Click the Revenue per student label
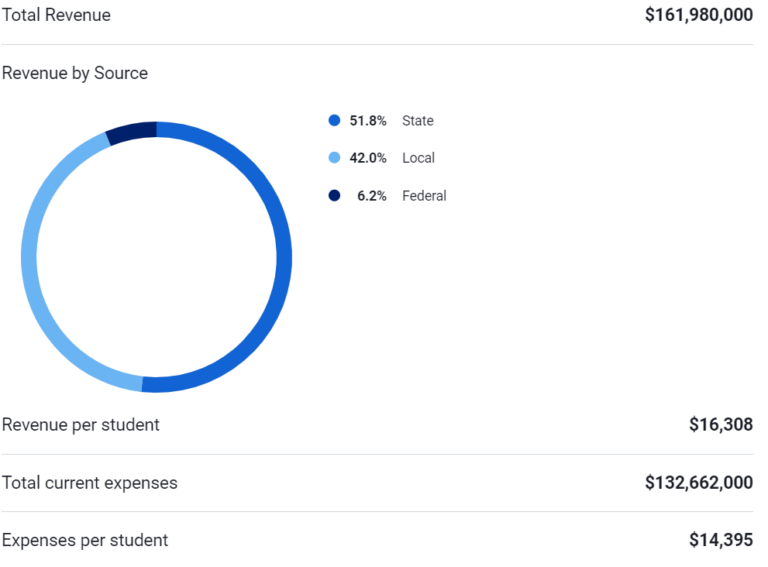The width and height of the screenshot is (768, 567). 81,425
